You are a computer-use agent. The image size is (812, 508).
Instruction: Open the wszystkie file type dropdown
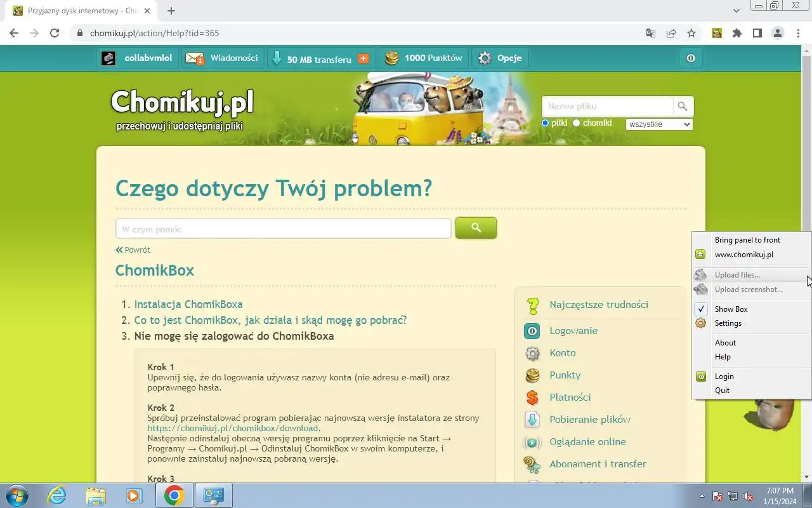(x=659, y=124)
